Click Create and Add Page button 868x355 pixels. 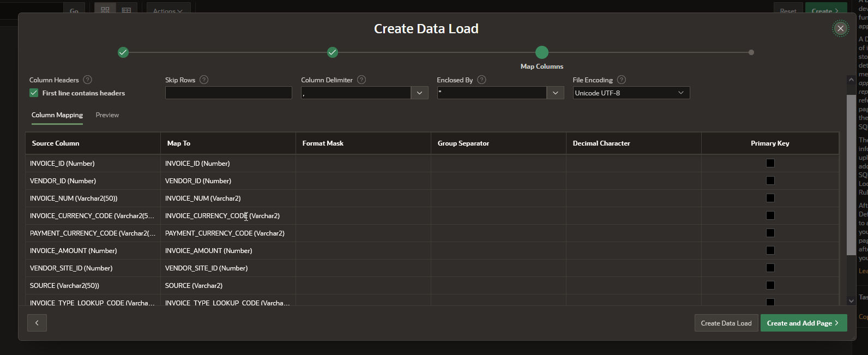click(x=804, y=323)
